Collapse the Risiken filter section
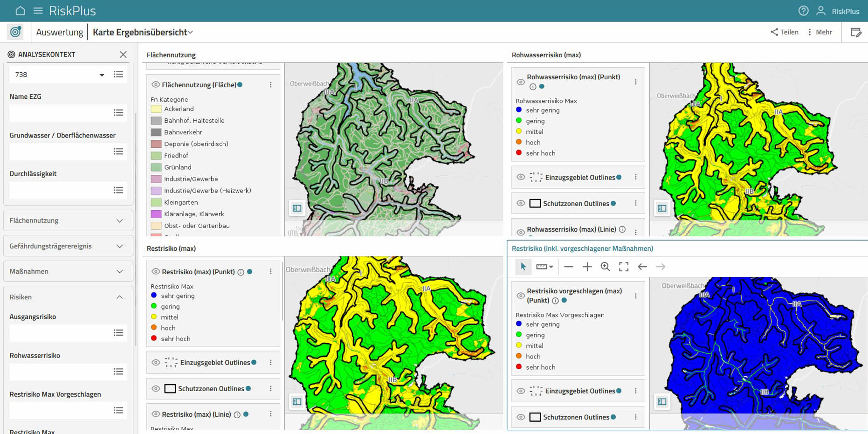This screenshot has height=434, width=868. (119, 297)
